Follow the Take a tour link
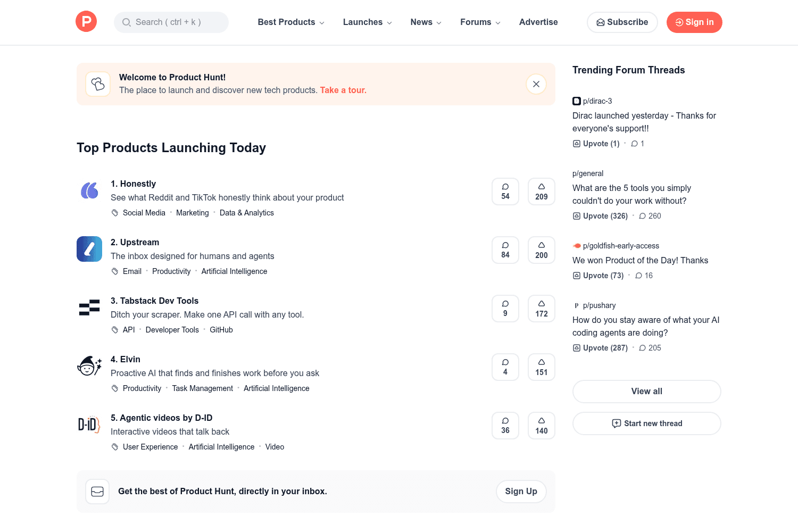The image size is (798, 532). point(343,90)
